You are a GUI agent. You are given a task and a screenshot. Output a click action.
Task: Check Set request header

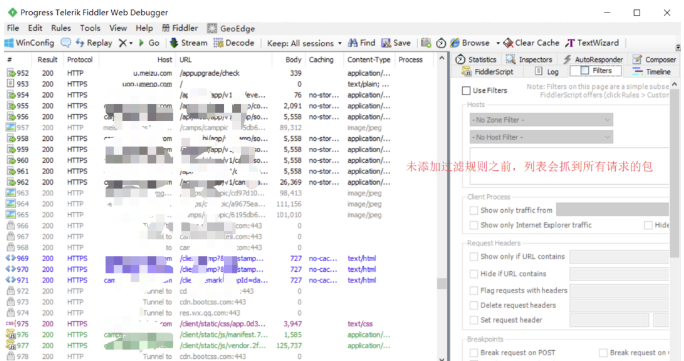[474, 320]
